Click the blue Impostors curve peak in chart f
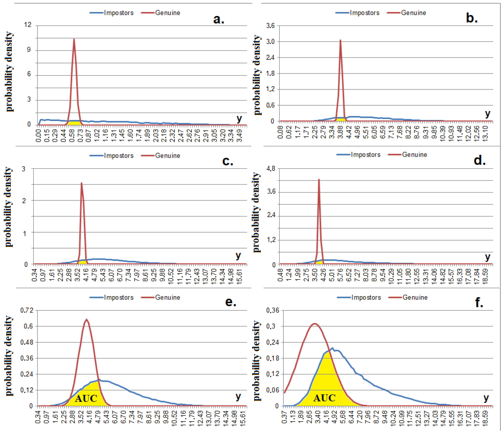The height and width of the screenshot is (434, 504). 332,348
